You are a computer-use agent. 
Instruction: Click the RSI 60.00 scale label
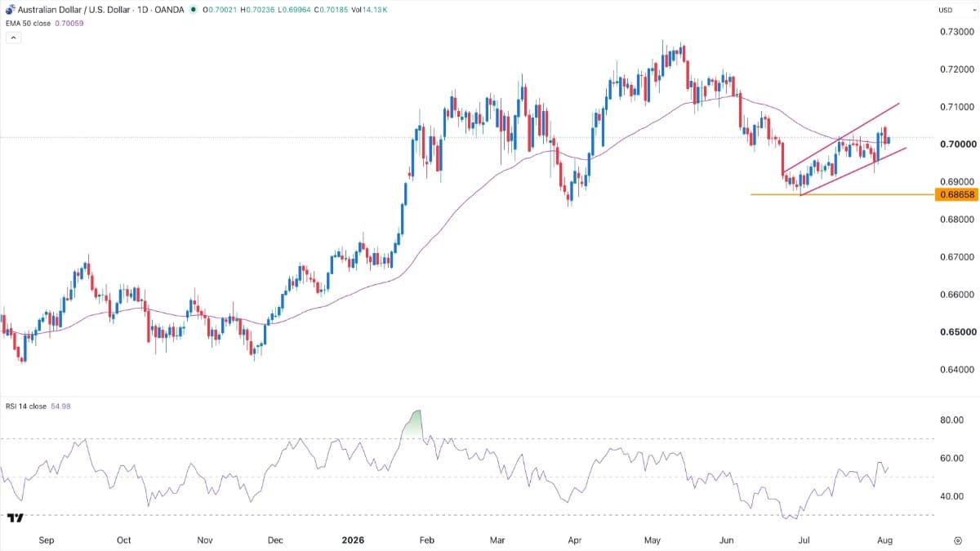(952, 458)
